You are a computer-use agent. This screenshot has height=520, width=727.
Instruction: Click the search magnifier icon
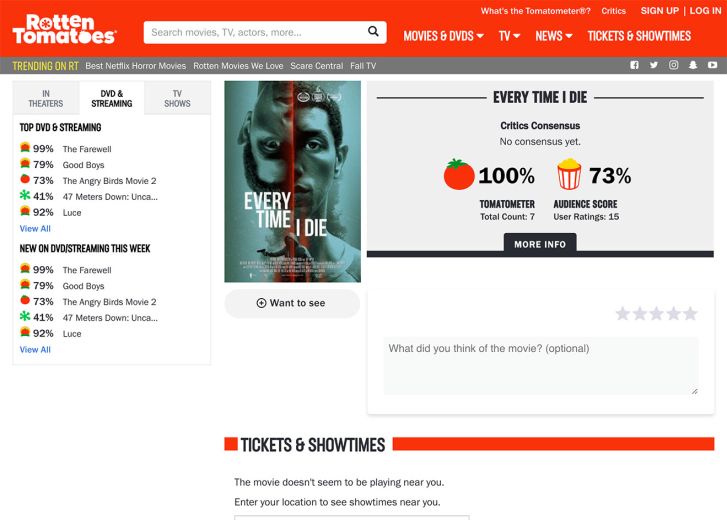click(373, 32)
